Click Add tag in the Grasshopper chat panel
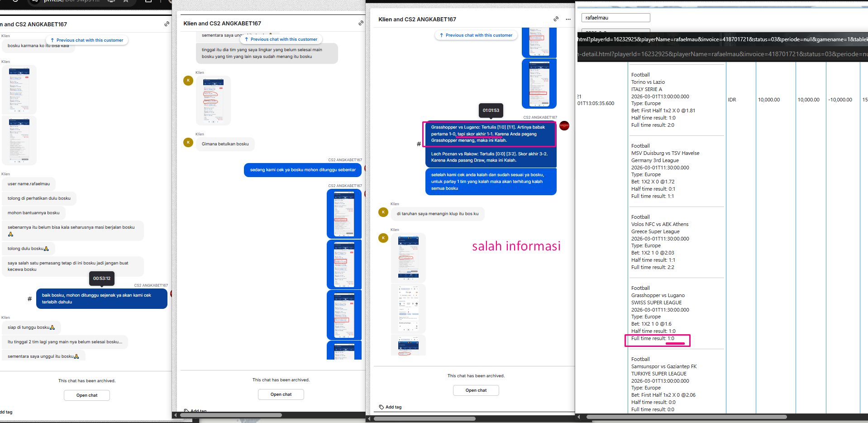 393,407
